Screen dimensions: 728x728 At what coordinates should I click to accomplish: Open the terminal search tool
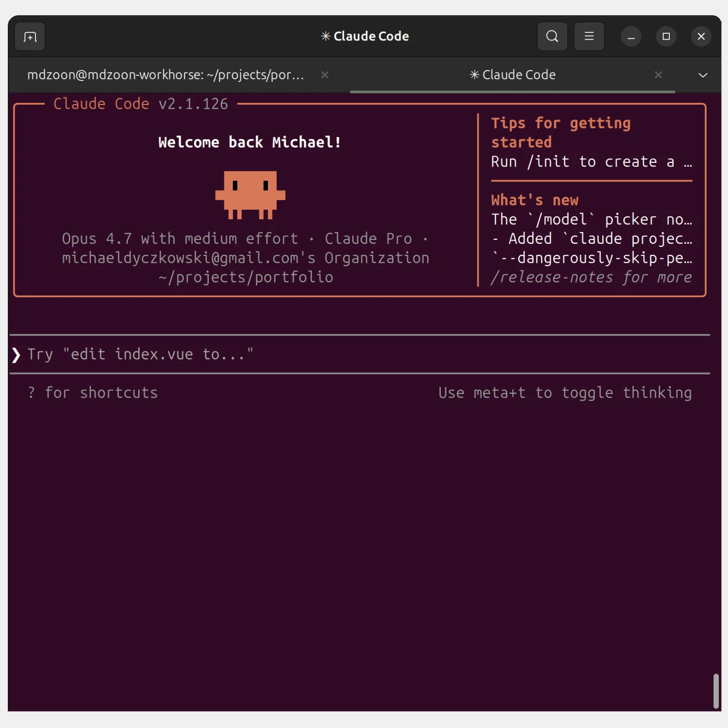click(552, 36)
